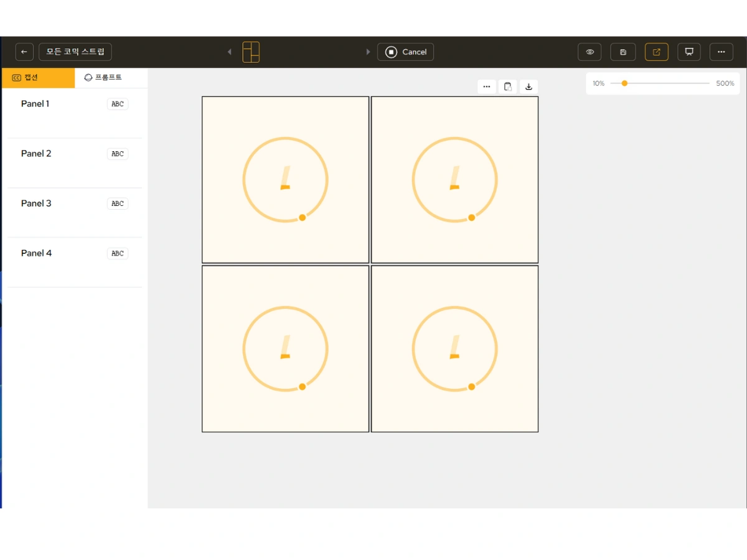Click the export share icon
The height and width of the screenshot is (560, 747).
tap(656, 52)
